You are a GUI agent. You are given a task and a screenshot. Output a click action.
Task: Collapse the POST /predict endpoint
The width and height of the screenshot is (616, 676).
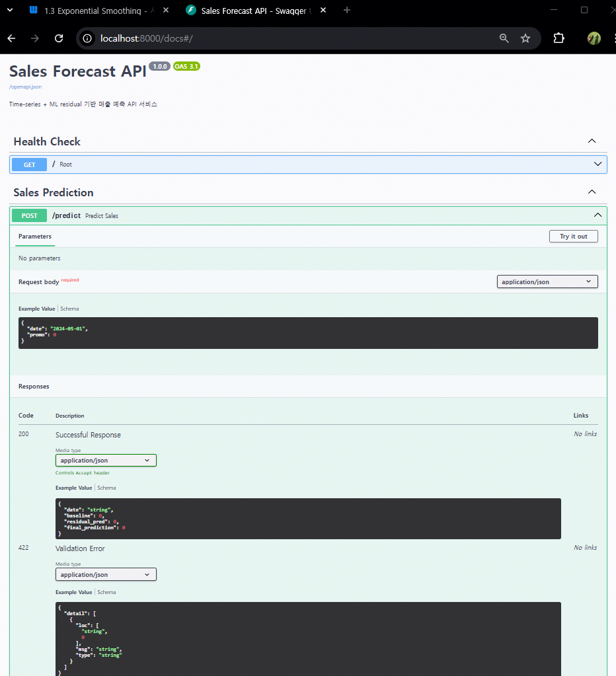(x=598, y=215)
